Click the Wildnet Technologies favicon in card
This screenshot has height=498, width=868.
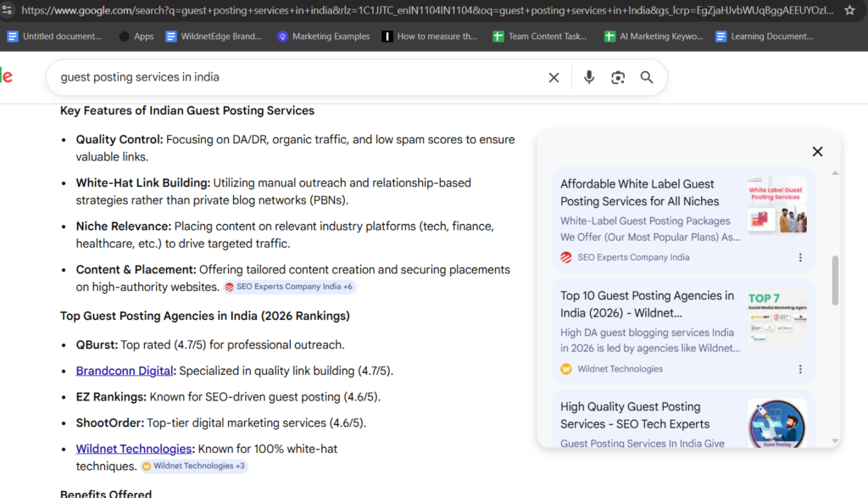565,370
